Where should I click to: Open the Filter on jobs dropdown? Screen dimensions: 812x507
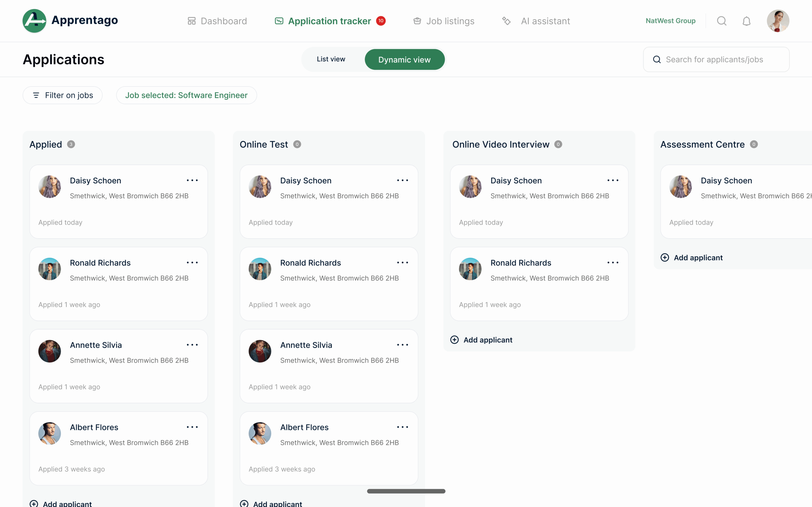pos(62,95)
